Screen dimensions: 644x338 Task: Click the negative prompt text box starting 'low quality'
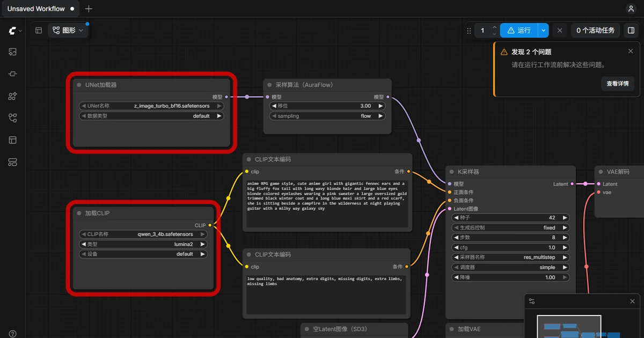327,295
